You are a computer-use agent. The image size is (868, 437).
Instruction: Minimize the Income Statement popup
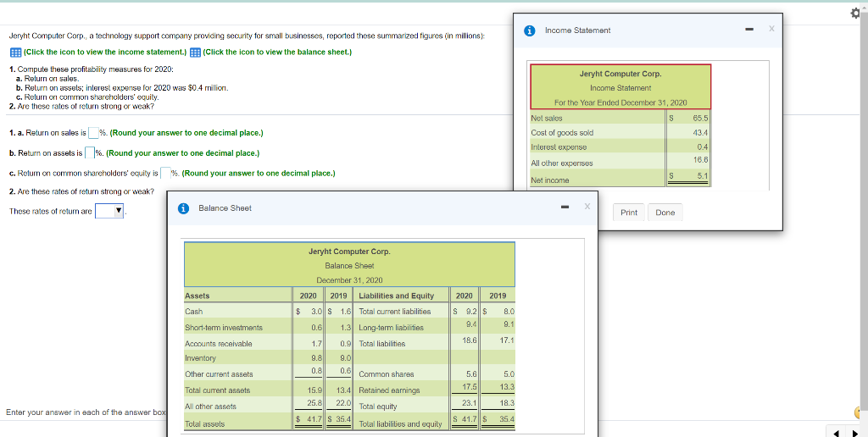click(749, 30)
